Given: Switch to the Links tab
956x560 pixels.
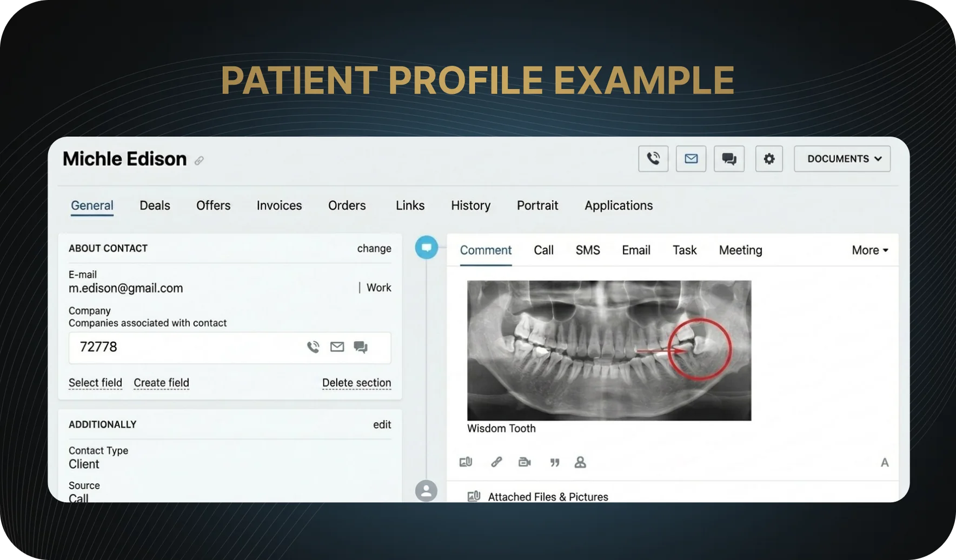Looking at the screenshot, I should tap(410, 205).
